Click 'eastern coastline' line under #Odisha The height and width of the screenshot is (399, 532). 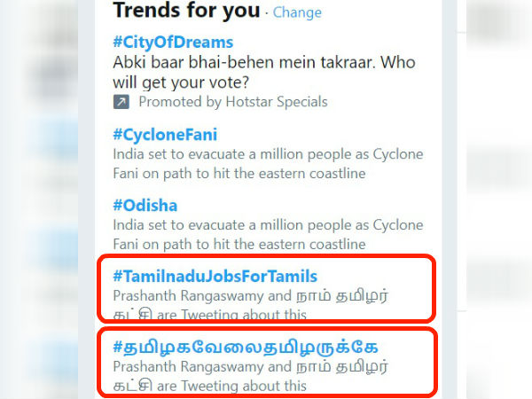point(296,243)
